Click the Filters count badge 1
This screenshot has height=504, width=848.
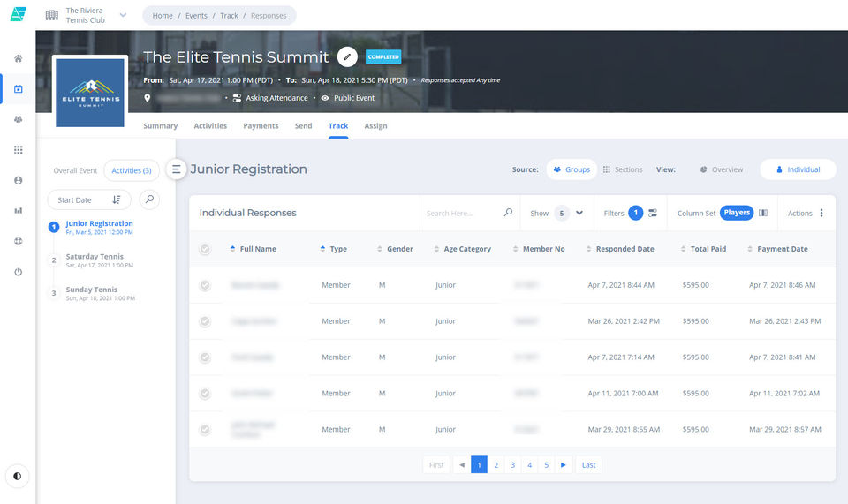click(635, 213)
